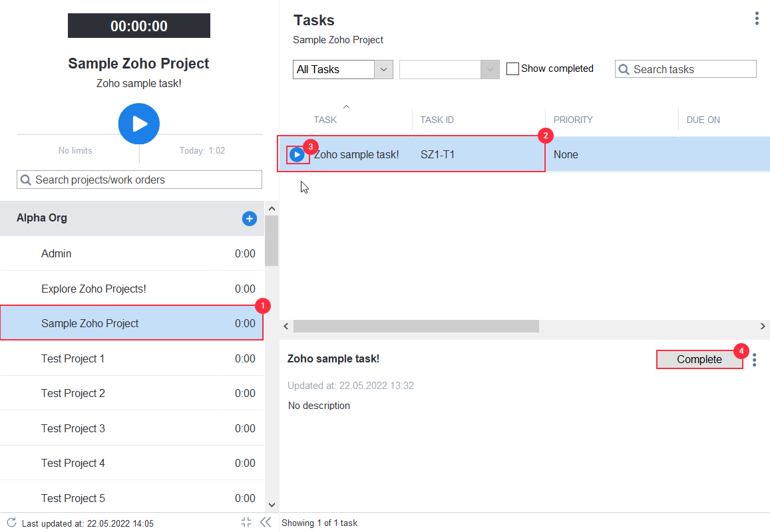Screen dimensions: 770x532
Task: Mark the task as Complete
Action: 699,359
